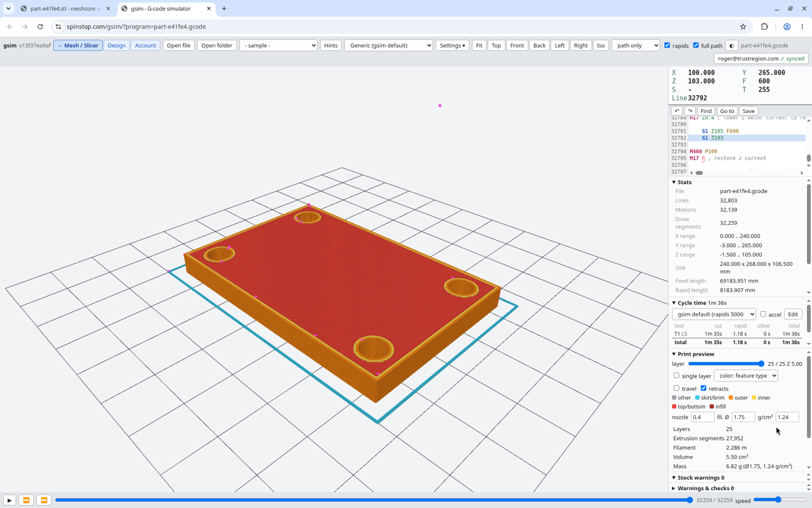
Task: Enable the accel checkbox
Action: pyautogui.click(x=763, y=314)
